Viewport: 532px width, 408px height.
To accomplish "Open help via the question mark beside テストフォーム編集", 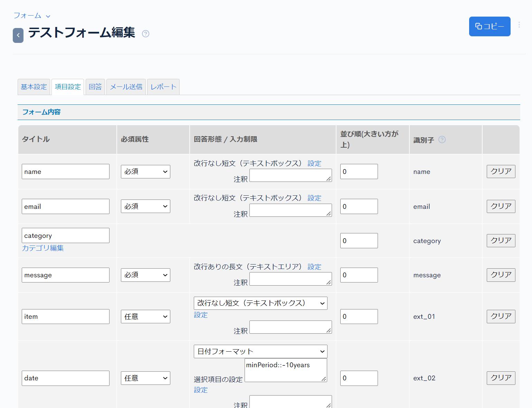I will pos(145,34).
